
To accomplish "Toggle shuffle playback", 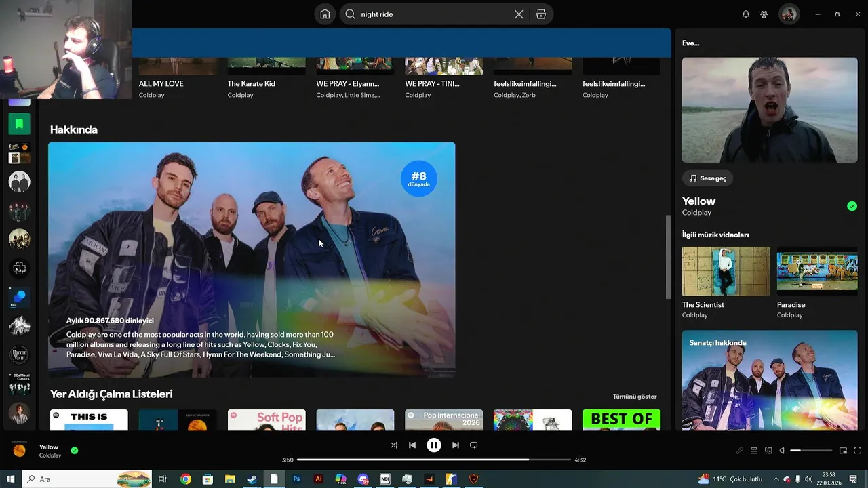I will (394, 445).
